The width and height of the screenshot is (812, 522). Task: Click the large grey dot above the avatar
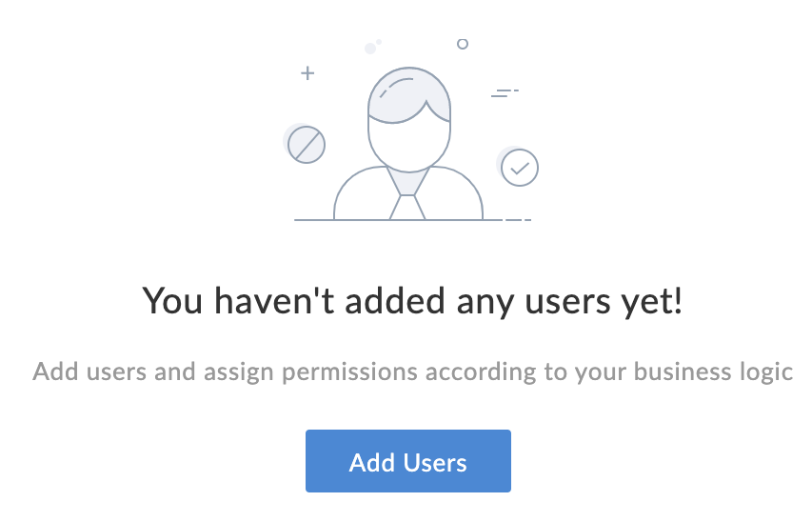click(x=369, y=48)
